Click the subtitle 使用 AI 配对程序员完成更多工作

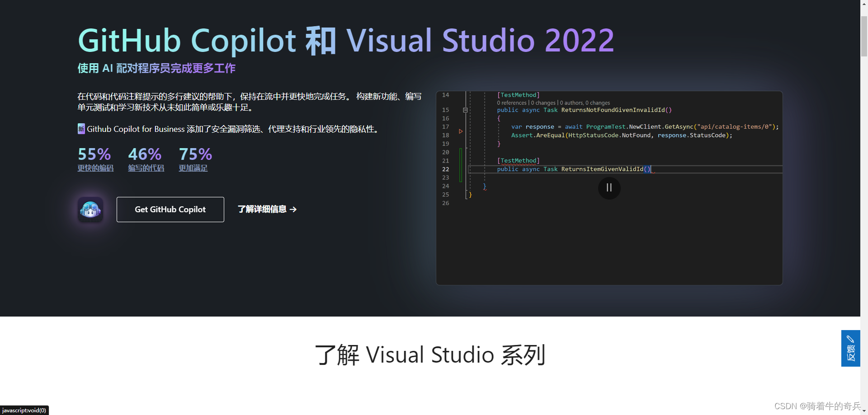pyautogui.click(x=156, y=68)
